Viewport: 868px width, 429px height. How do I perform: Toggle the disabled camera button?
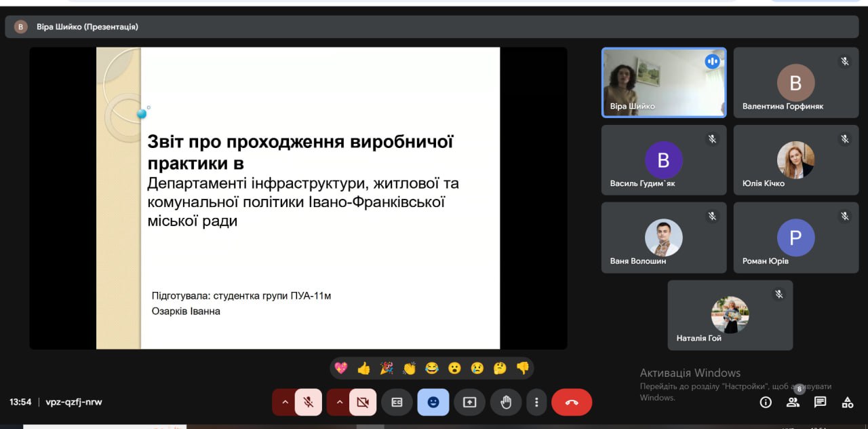pyautogui.click(x=363, y=402)
